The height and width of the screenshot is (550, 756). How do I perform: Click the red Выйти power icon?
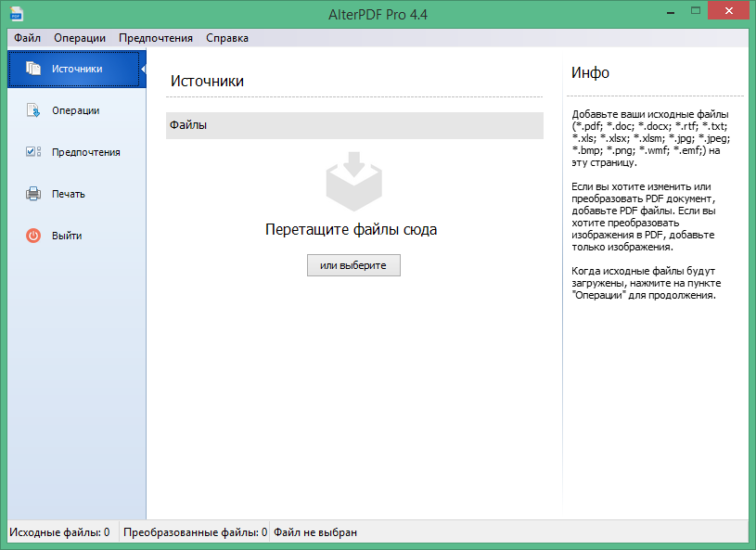click(33, 236)
